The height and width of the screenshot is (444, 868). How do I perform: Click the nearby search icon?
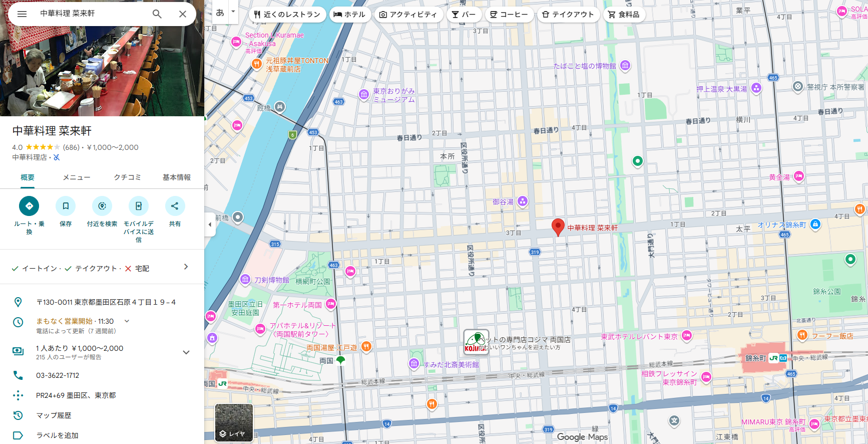(102, 206)
